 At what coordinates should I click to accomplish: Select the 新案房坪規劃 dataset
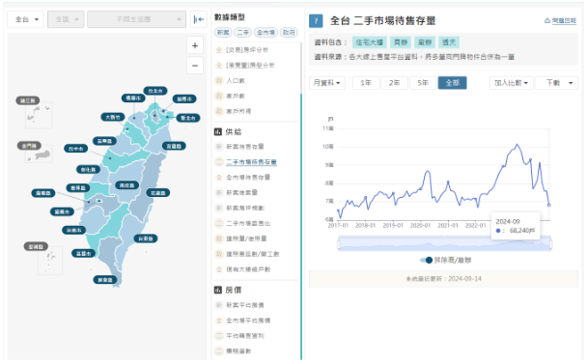(245, 208)
